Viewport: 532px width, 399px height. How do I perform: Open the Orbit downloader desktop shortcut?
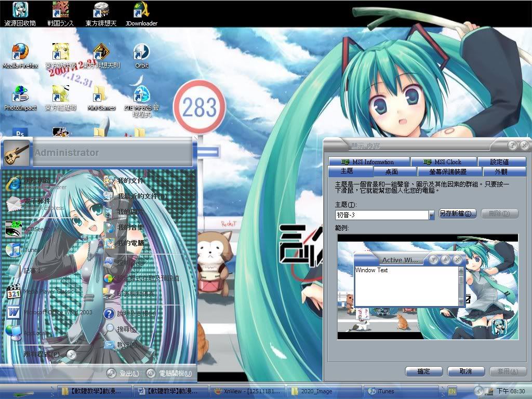tap(141, 56)
